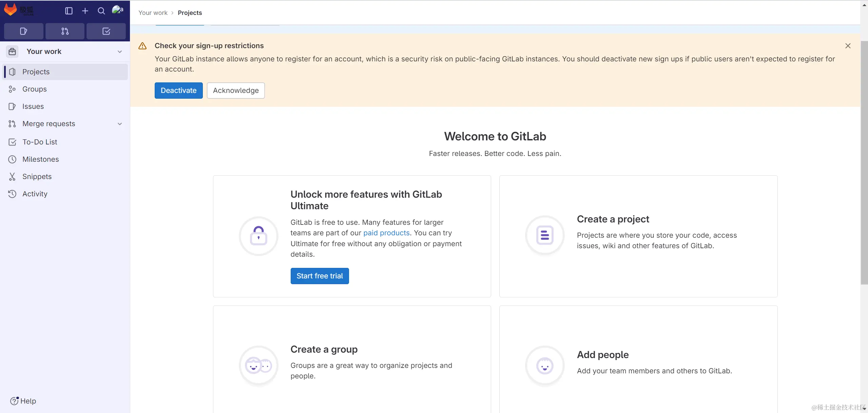Viewport: 868px width, 413px height.
Task: Go to Milestones in sidebar
Action: click(40, 159)
